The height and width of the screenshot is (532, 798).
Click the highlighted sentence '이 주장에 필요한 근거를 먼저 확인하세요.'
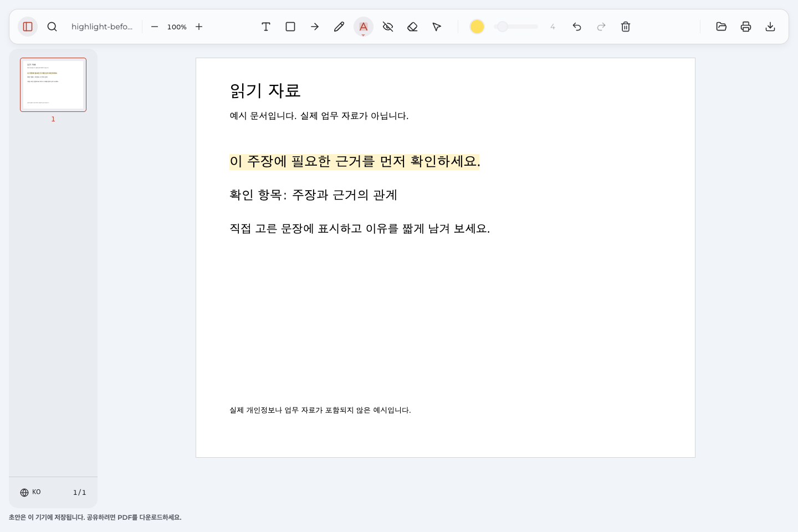pyautogui.click(x=355, y=161)
